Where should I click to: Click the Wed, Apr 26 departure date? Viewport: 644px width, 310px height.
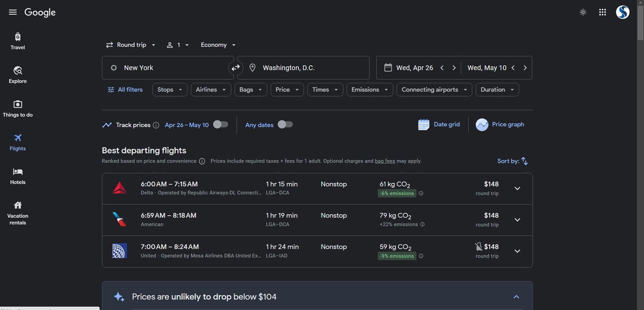(x=415, y=68)
